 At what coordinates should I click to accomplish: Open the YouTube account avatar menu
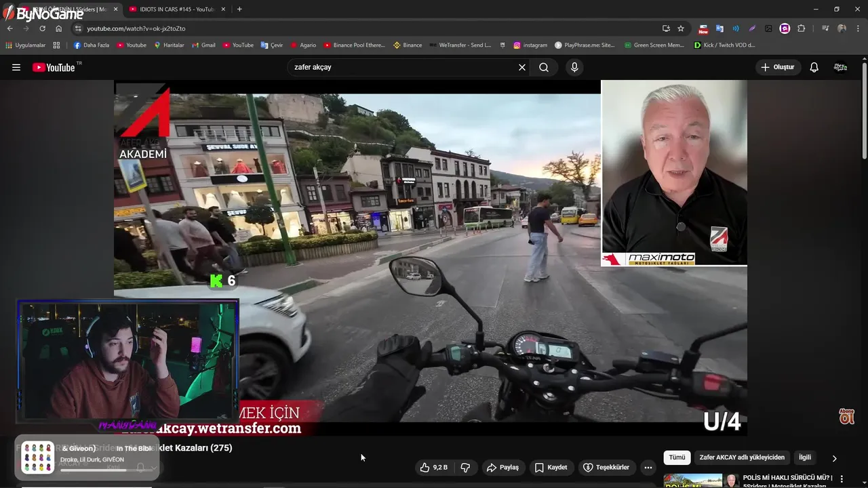[x=840, y=67]
